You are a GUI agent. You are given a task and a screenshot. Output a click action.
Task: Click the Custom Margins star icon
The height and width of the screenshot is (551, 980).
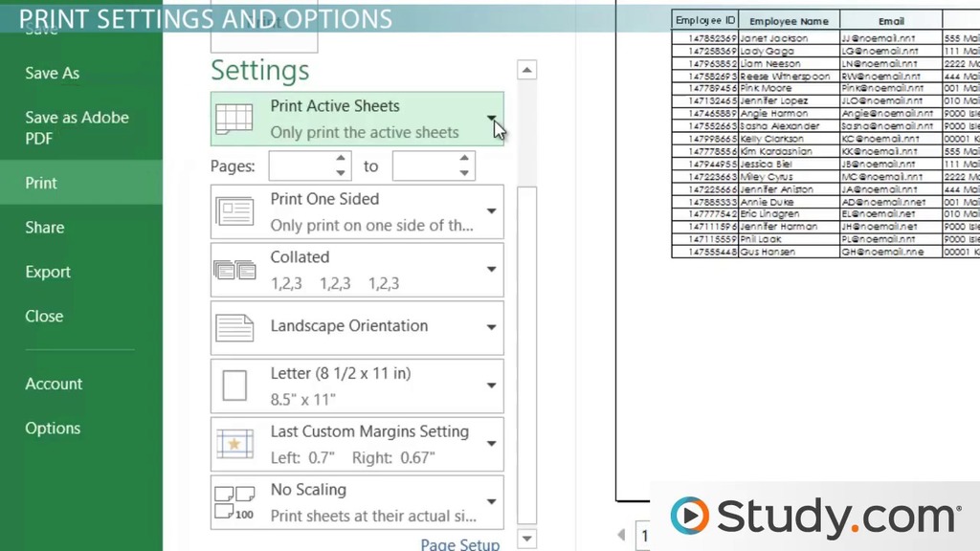coord(234,444)
